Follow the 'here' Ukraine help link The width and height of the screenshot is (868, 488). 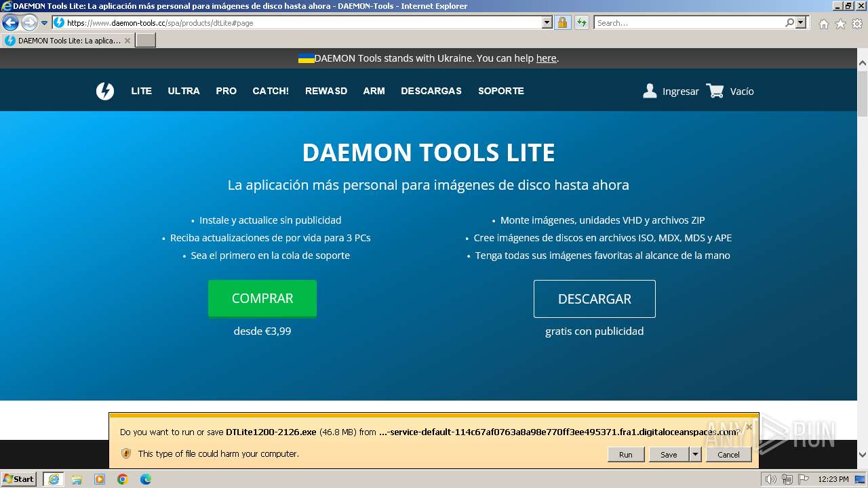point(546,58)
